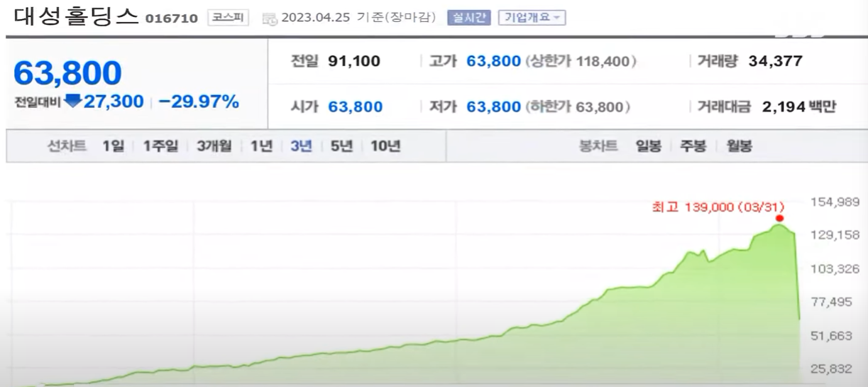Click the 봉차트 label
This screenshot has height=387, width=868.
pos(599,147)
